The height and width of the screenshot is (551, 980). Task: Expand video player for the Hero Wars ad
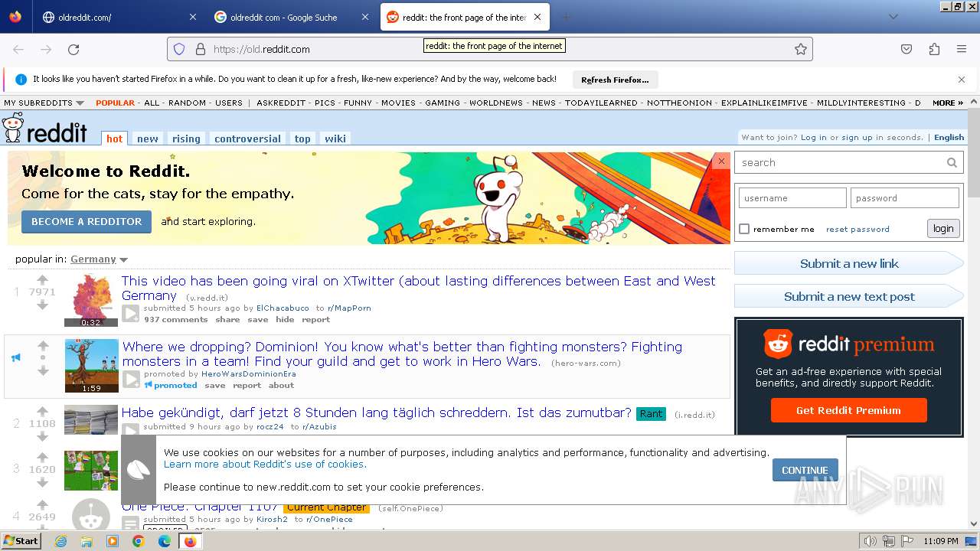(x=131, y=379)
